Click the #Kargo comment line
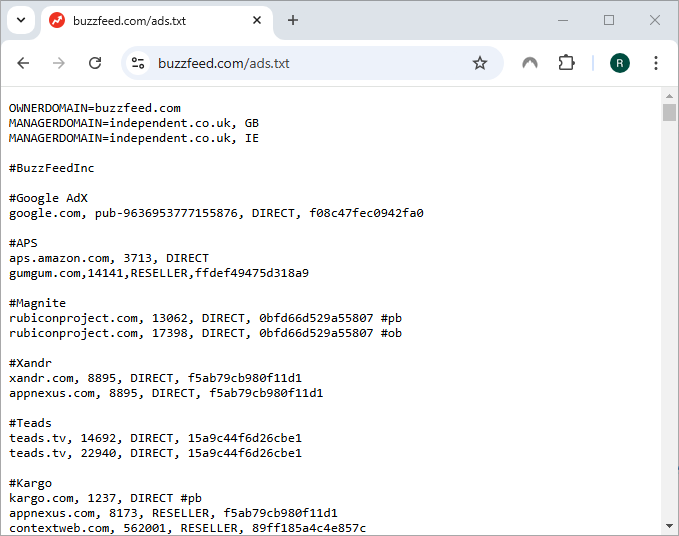Viewport: 679px width, 536px height. point(30,483)
